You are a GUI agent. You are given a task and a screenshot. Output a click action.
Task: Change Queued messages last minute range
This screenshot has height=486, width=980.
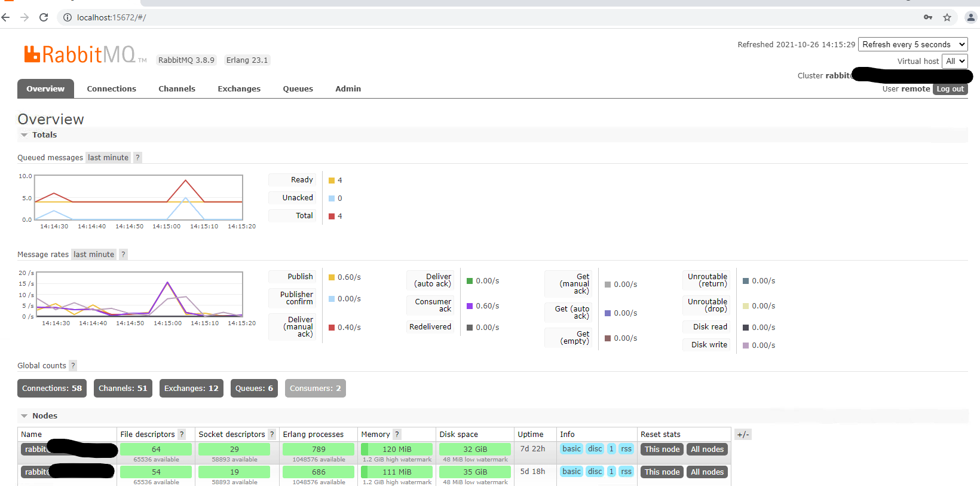(x=108, y=158)
